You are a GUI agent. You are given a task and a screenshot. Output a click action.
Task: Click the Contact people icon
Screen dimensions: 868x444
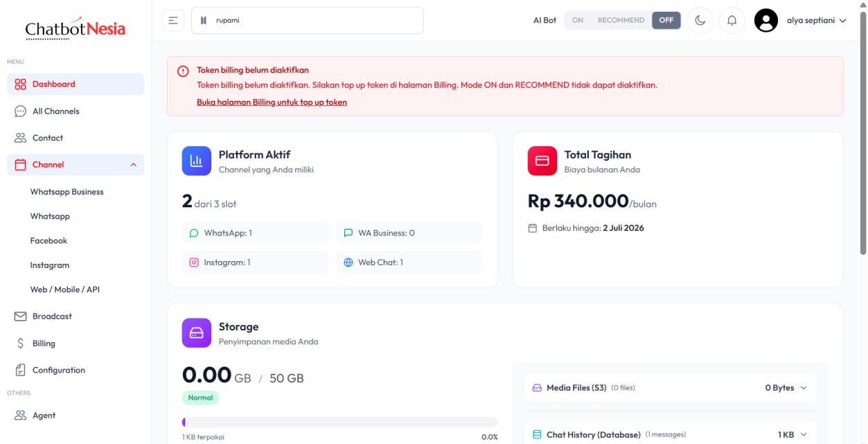point(20,138)
